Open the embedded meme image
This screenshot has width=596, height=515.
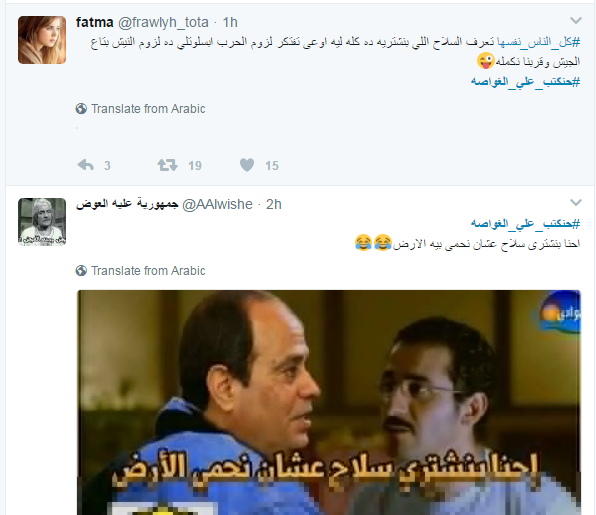329,402
